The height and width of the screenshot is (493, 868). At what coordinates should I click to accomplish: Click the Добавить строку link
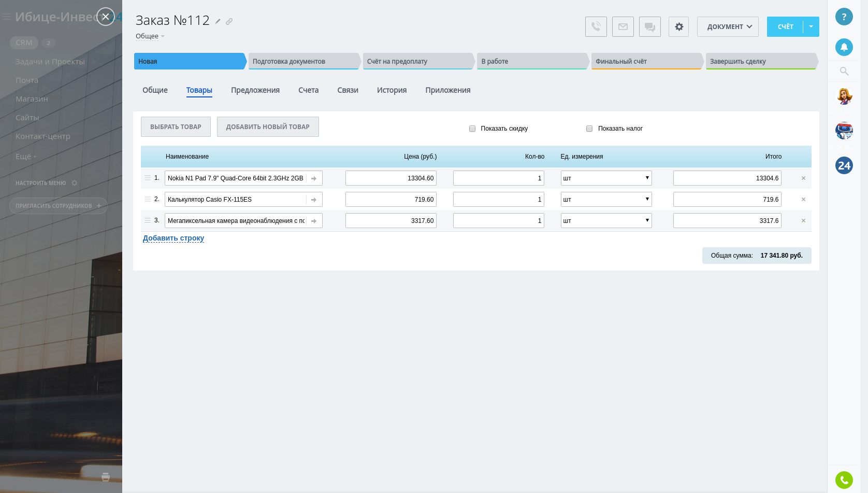173,238
